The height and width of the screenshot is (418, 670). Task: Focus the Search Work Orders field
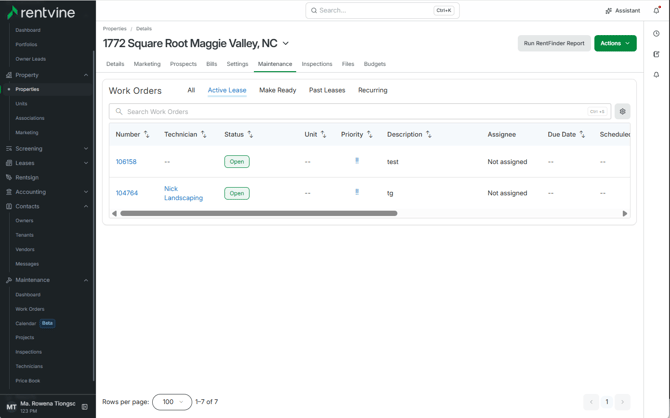coord(360,112)
